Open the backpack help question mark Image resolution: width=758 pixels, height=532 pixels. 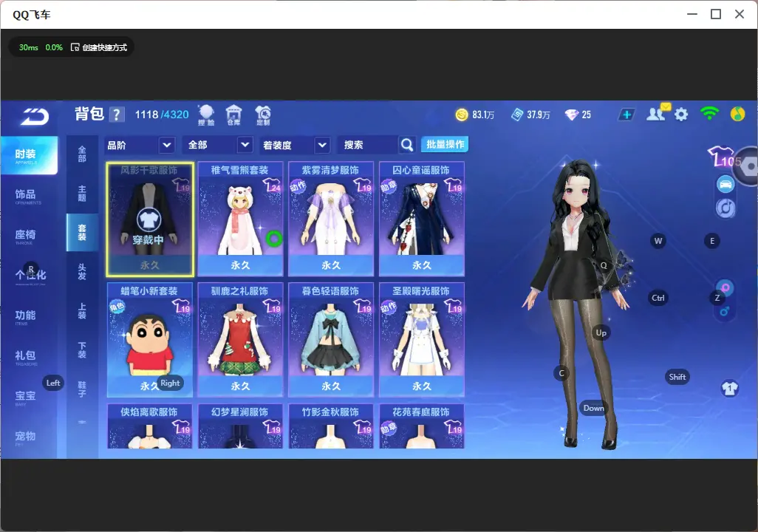pos(117,115)
